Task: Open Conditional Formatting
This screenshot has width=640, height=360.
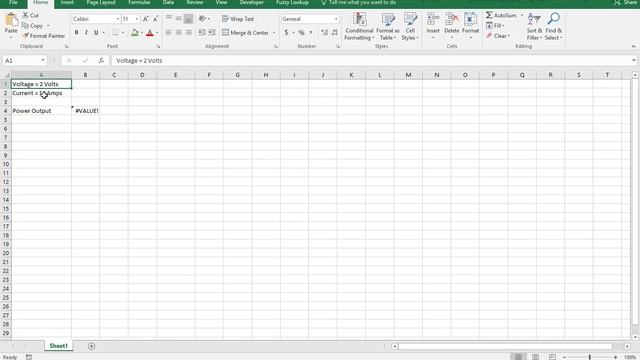Action: (359, 26)
